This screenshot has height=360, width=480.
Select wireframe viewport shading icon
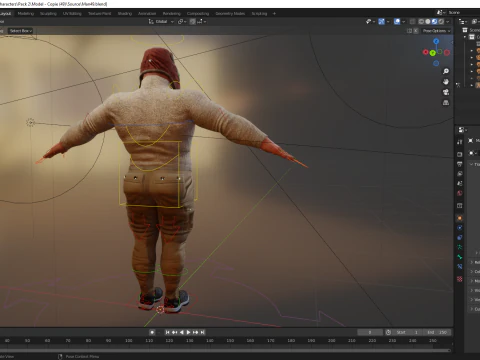421,22
